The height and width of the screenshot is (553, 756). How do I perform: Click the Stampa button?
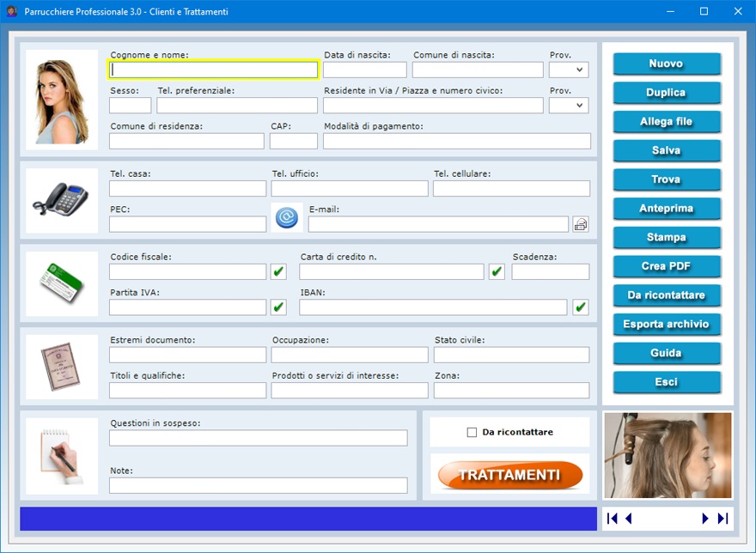pyautogui.click(x=667, y=237)
